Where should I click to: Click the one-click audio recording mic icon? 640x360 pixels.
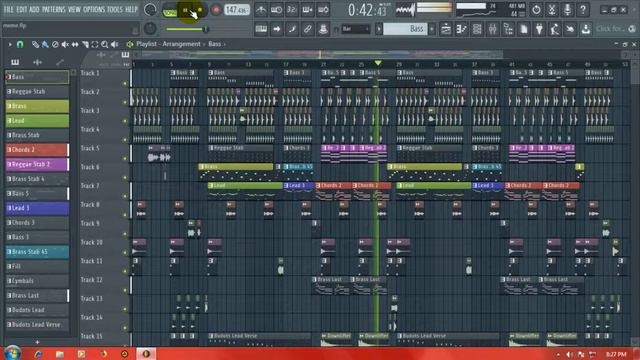(x=567, y=9)
